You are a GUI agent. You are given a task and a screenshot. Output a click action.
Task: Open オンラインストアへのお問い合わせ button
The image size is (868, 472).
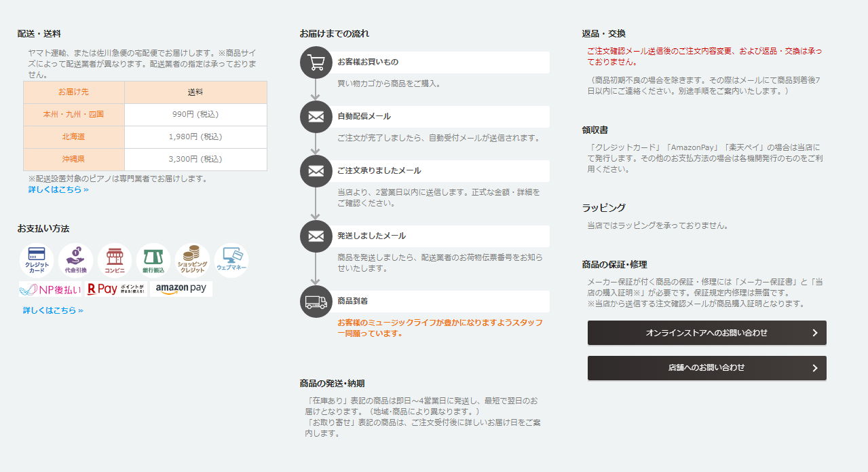(x=707, y=333)
